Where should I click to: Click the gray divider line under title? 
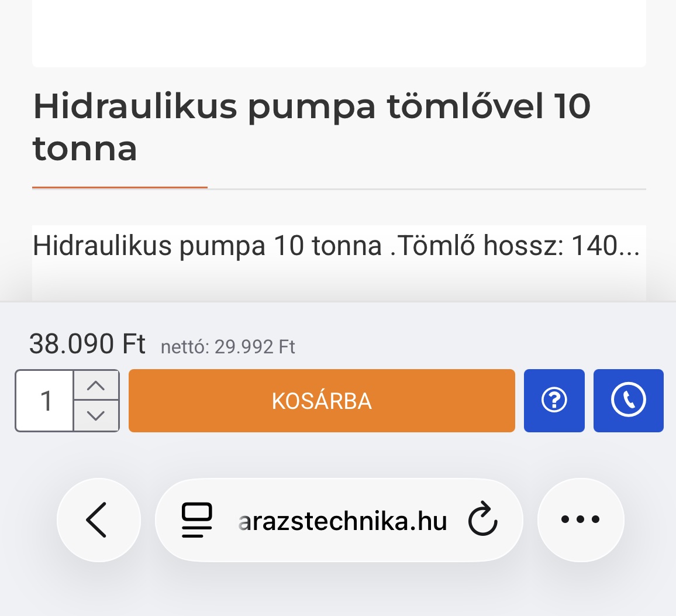click(426, 189)
